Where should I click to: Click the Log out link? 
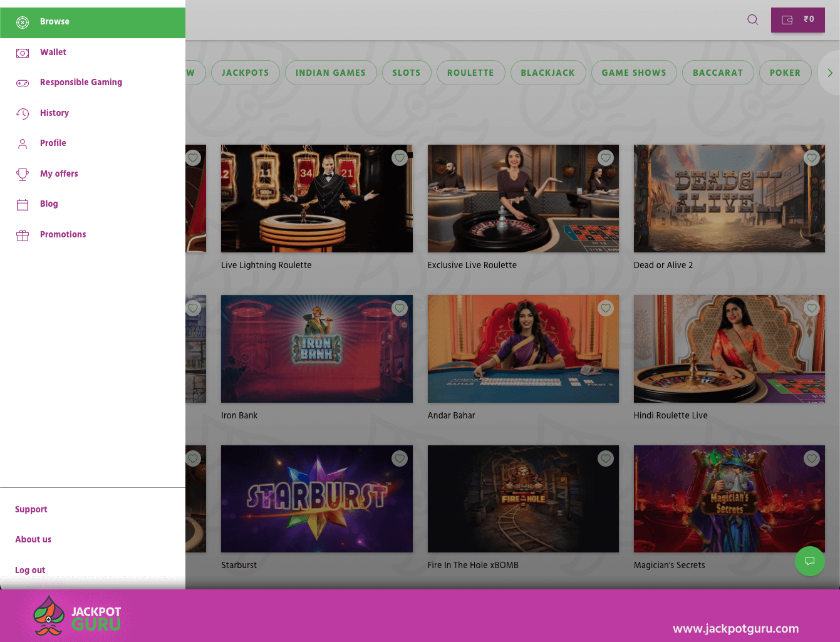pyautogui.click(x=30, y=570)
